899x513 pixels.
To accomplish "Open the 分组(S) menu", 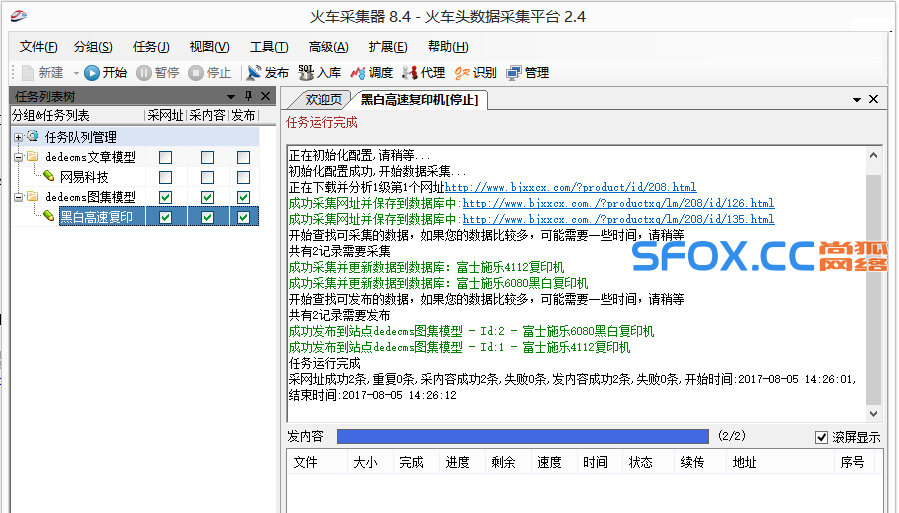I will 93,47.
